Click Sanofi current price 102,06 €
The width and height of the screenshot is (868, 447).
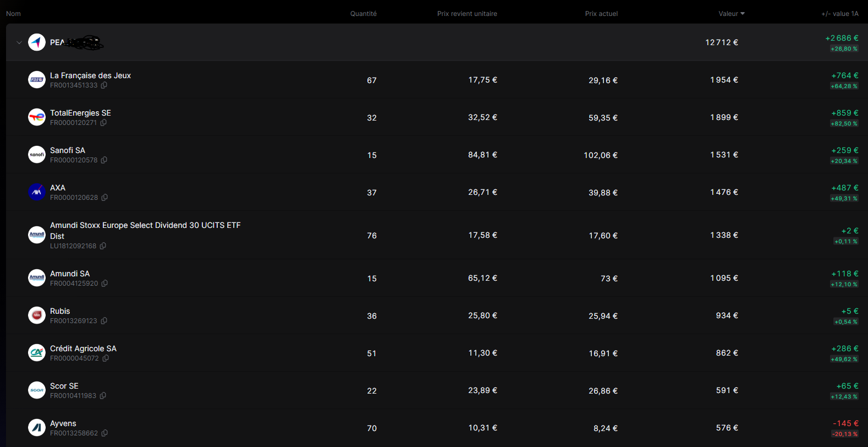coord(601,155)
